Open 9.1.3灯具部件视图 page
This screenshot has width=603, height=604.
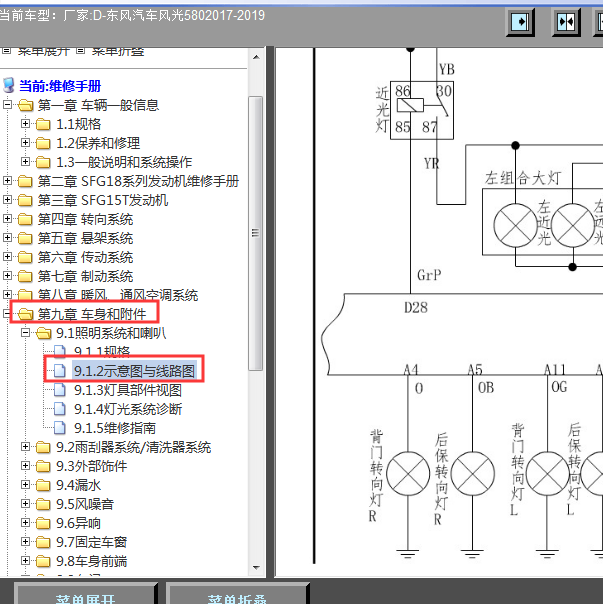pos(128,390)
